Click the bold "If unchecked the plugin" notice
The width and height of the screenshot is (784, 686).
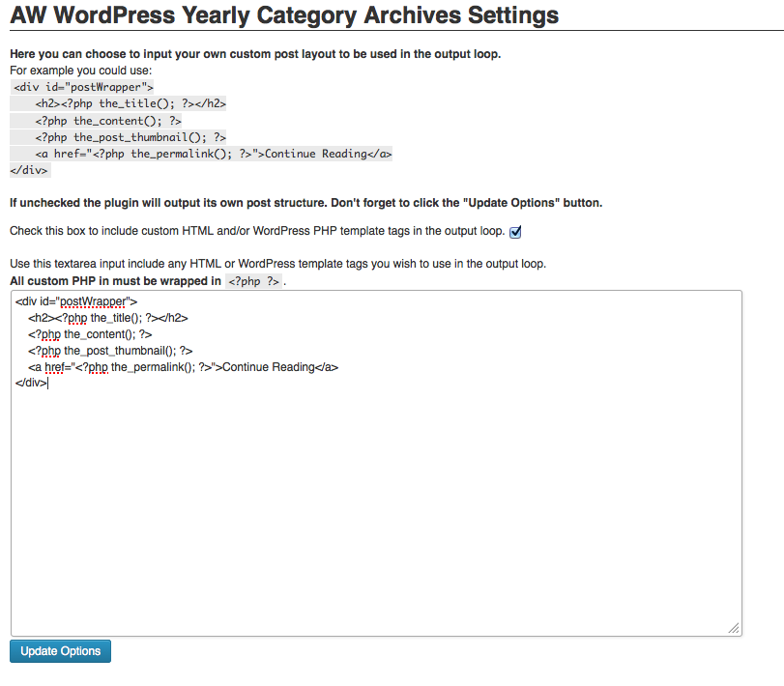point(306,203)
